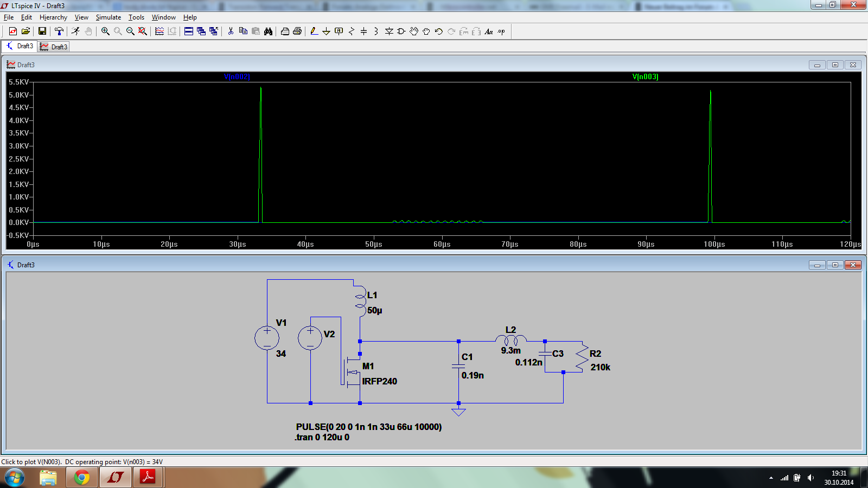Click the PULSE source definition text
Screen dimensions: 868x488
369,427
